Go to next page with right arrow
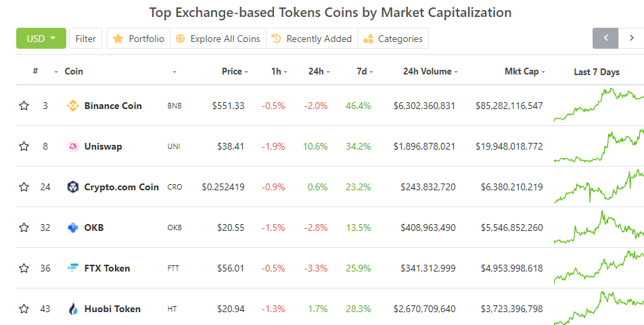 pos(631,38)
